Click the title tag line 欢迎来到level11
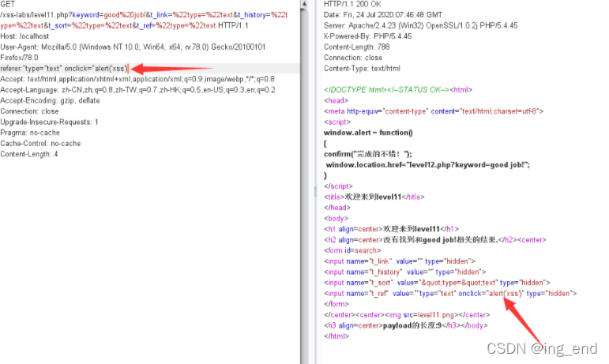 click(x=374, y=197)
